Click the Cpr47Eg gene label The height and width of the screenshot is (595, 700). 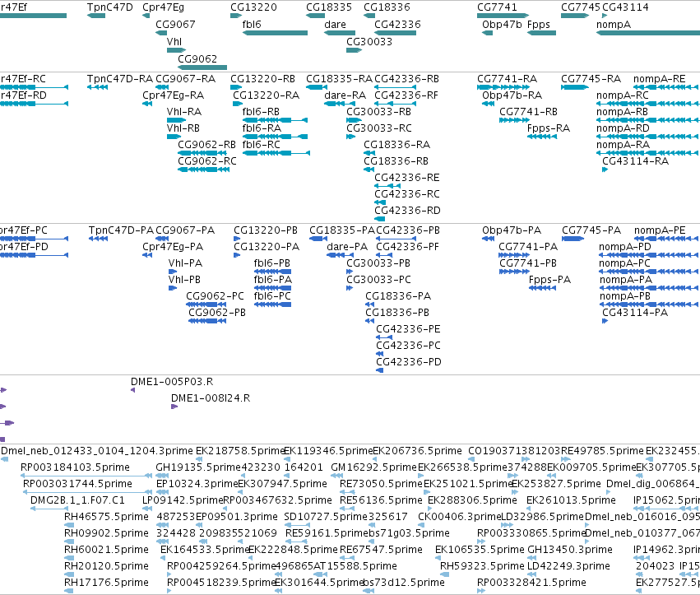point(163,7)
